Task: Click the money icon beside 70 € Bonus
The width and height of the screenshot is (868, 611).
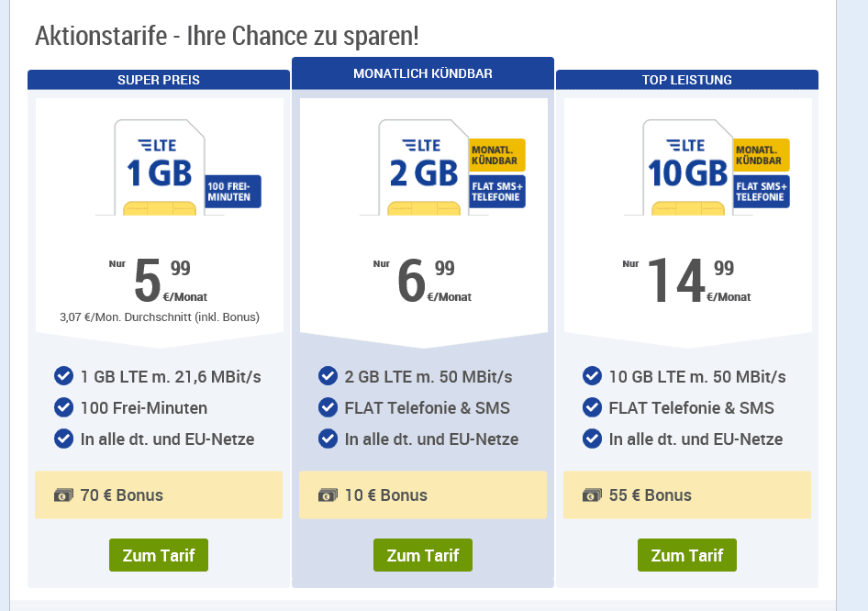Action: [63, 494]
